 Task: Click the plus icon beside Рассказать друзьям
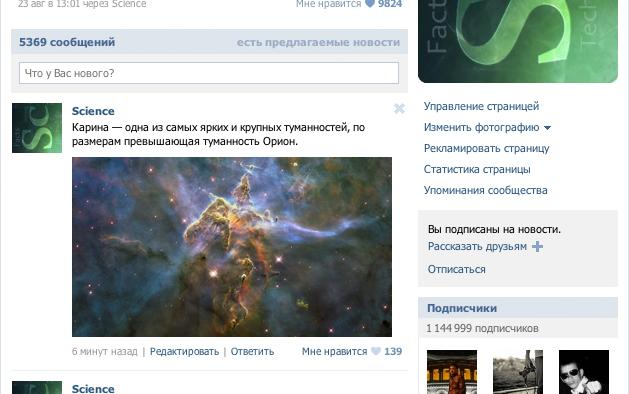click(x=537, y=246)
